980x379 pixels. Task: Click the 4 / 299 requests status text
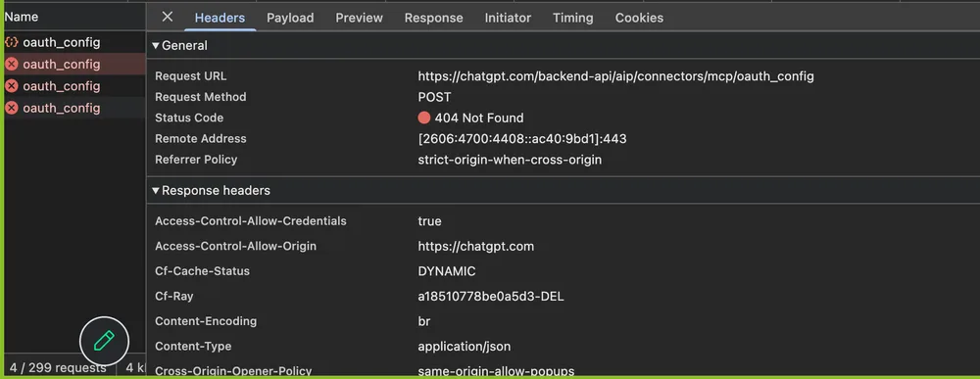[x=58, y=368]
